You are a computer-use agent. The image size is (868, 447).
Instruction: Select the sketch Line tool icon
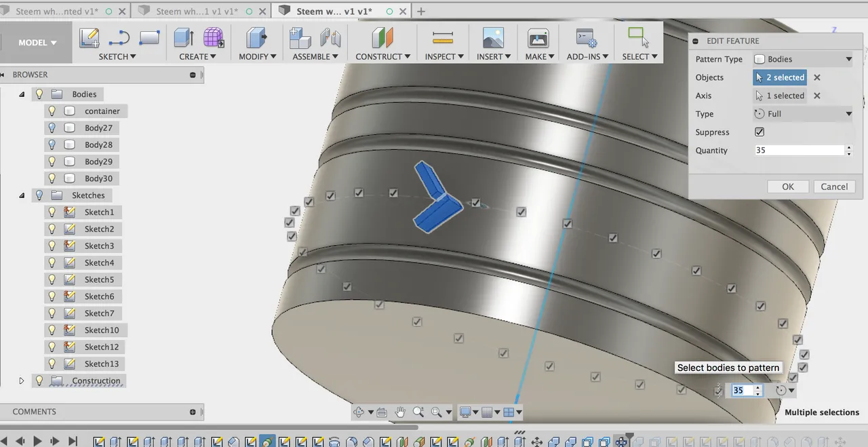coord(119,37)
